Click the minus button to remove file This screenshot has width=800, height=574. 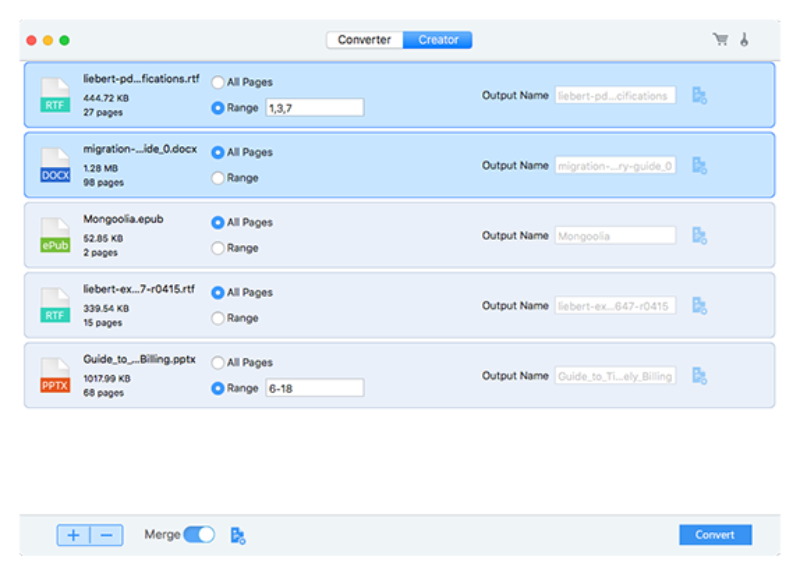106,535
